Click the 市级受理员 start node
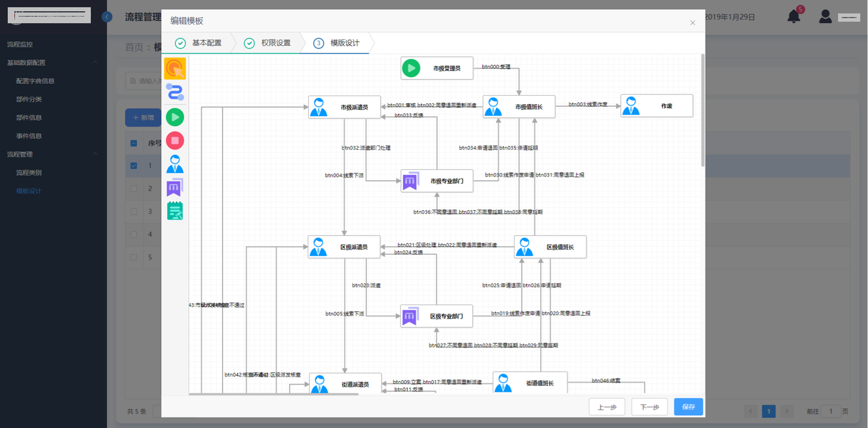 pos(437,68)
